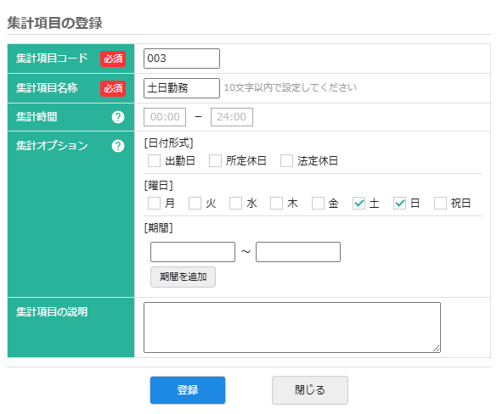Enable the 月 weekday checkbox

click(154, 203)
